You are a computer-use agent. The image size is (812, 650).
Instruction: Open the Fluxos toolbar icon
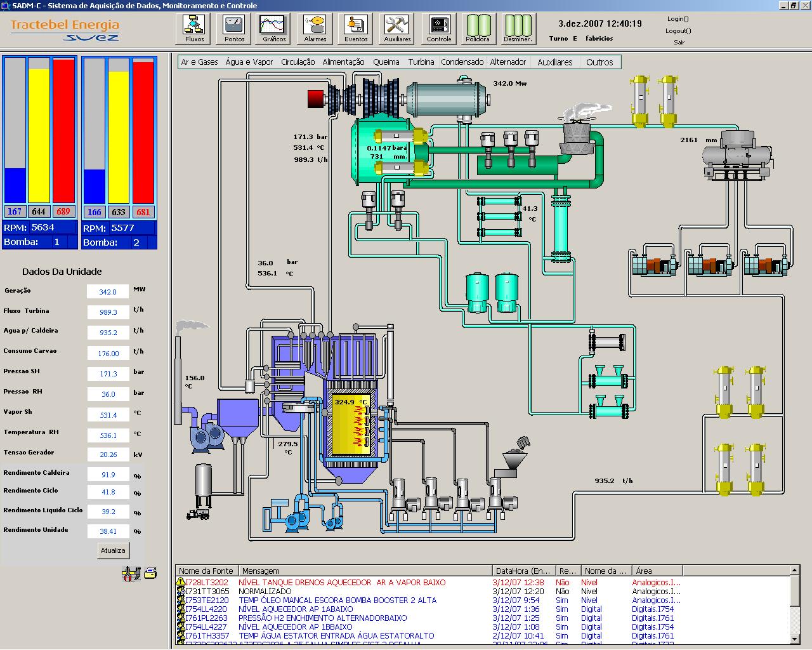coord(194,29)
